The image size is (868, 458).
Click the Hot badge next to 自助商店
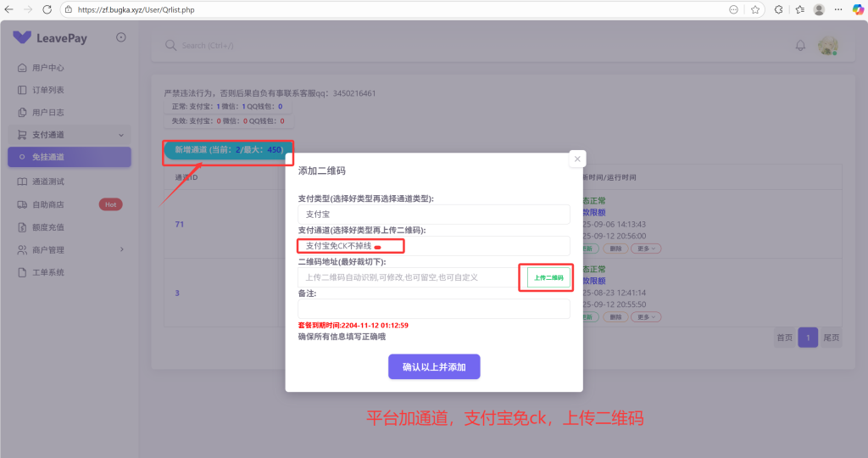111,204
